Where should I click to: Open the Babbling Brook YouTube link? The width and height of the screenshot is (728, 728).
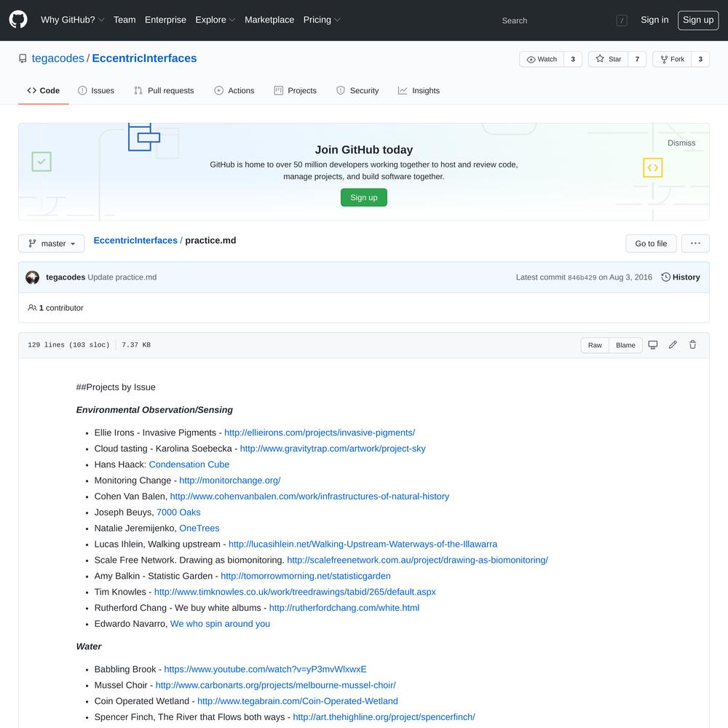[265, 670]
